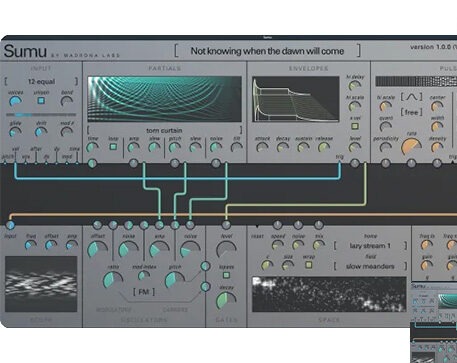Click the Pulses pattern display strip

(416, 82)
